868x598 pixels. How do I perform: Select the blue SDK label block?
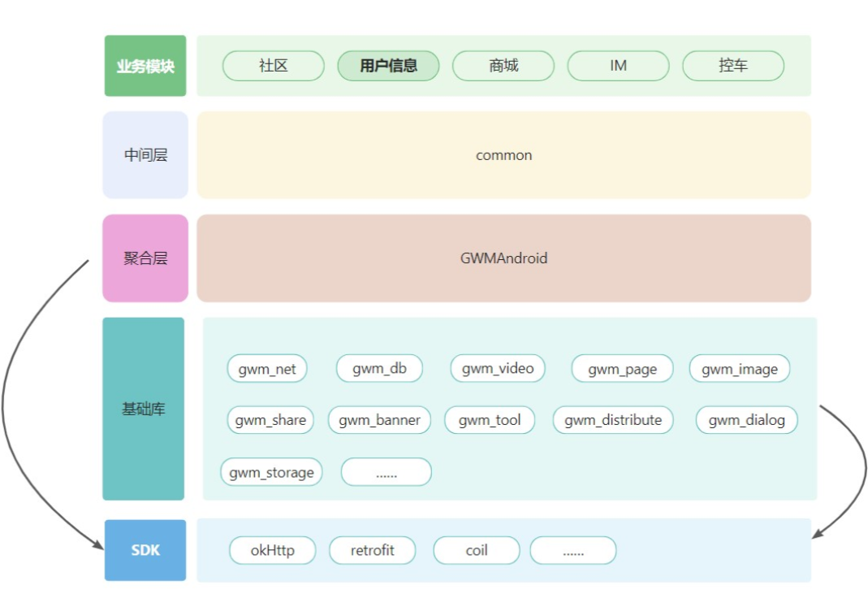(145, 550)
